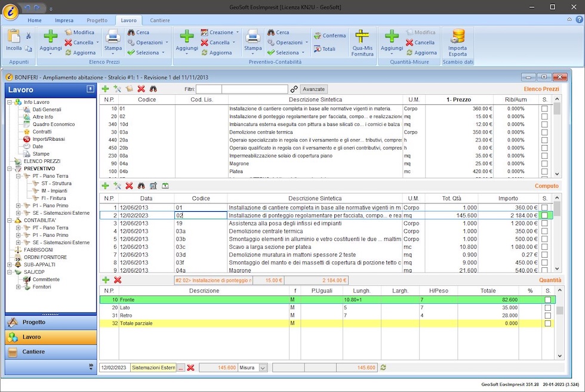Switch to the Cantiere ribbon tab
Screen dimensions: 585x392
pos(160,20)
